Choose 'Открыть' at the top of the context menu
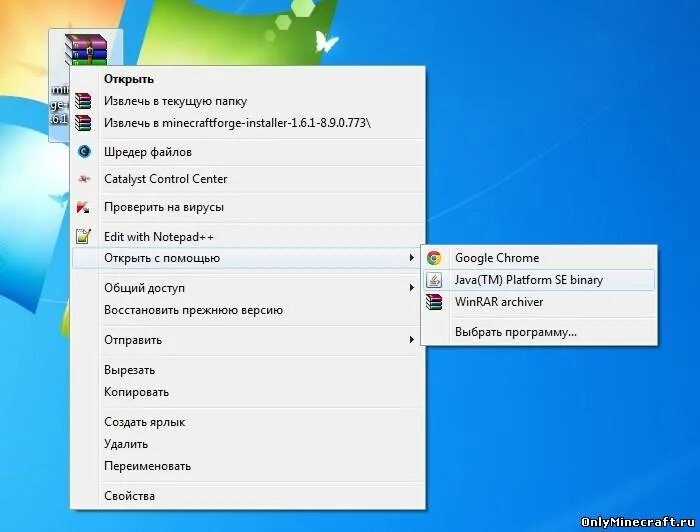Image resolution: width=700 pixels, height=532 pixels. 248,79
